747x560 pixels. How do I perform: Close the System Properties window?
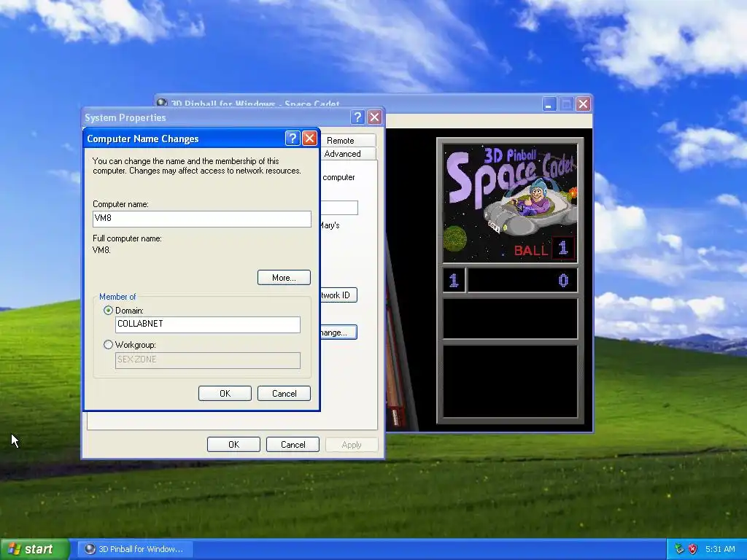point(375,117)
